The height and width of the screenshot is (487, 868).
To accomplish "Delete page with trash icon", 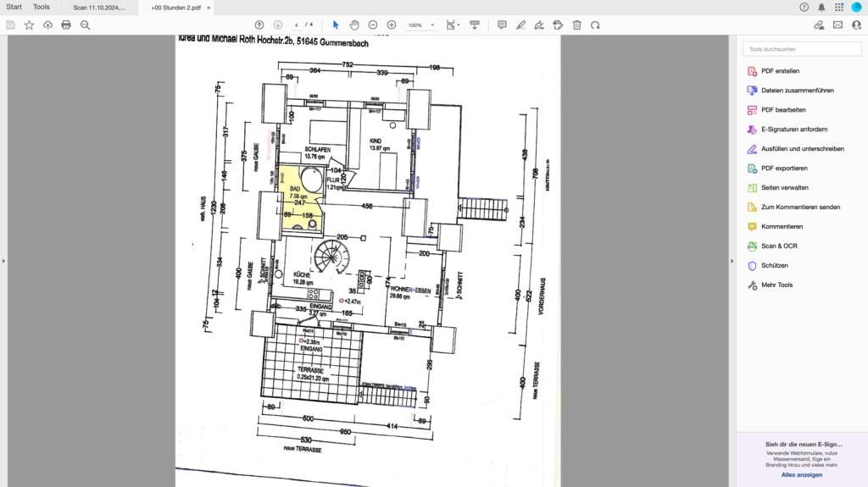I will click(576, 25).
